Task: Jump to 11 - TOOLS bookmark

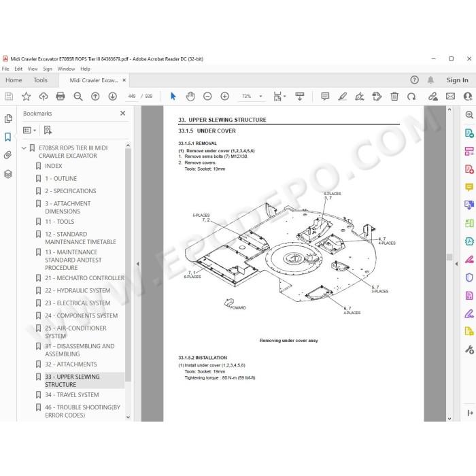Action: (x=60, y=222)
